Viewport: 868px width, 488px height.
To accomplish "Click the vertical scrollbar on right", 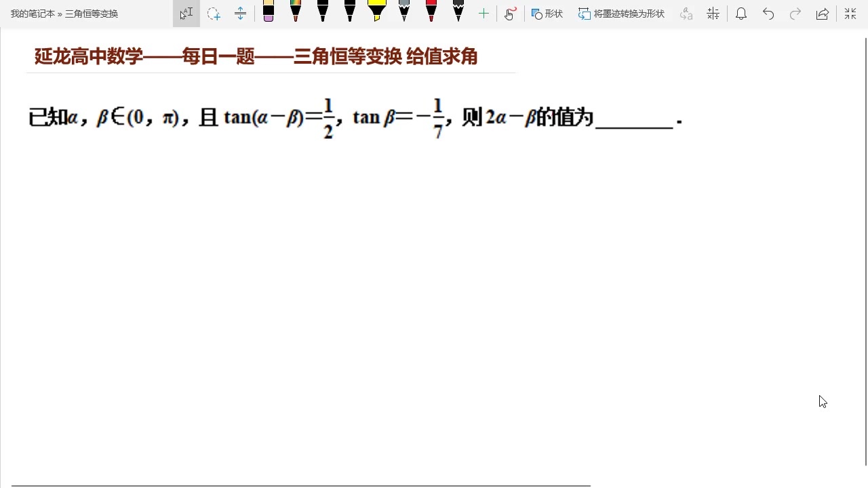I will (x=865, y=251).
